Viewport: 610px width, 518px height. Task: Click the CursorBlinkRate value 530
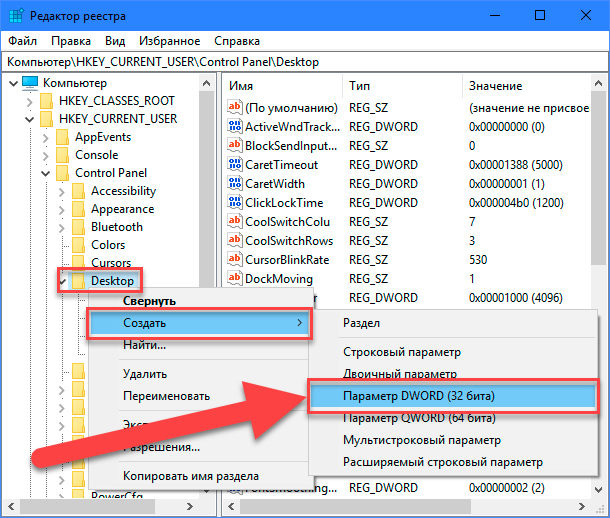click(x=478, y=259)
